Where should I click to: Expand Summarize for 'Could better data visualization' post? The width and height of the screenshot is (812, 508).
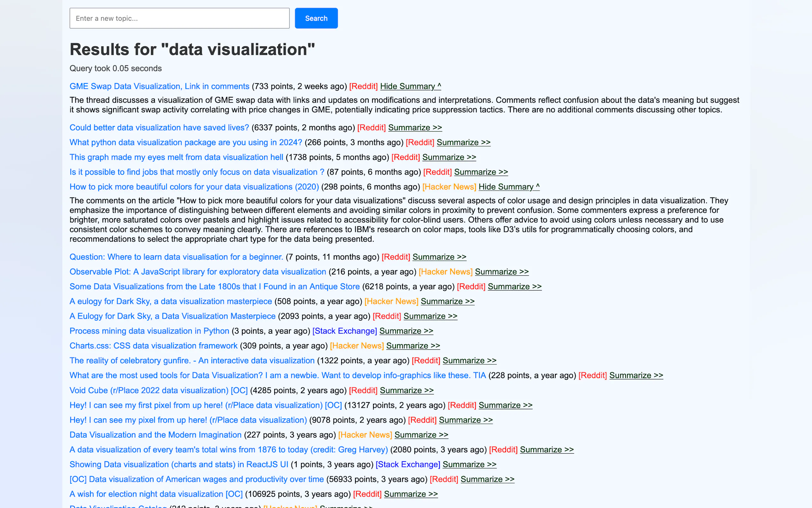tap(415, 128)
